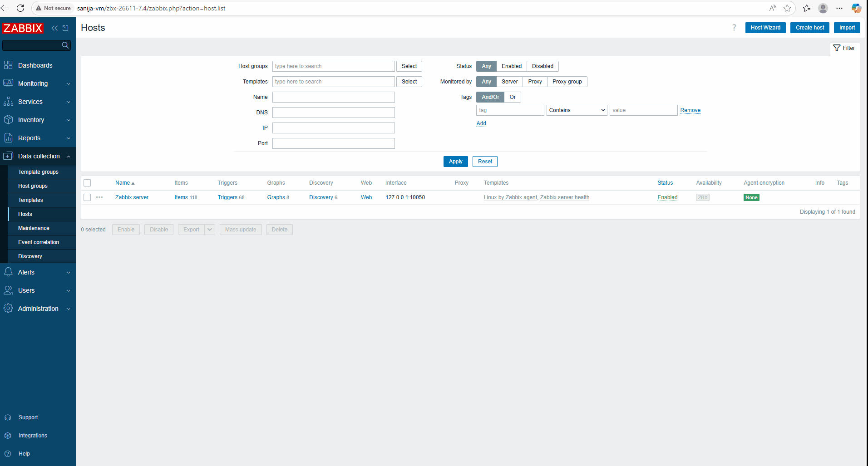Set Monitored by to Server
Screen dimensions: 868x466
coord(509,82)
